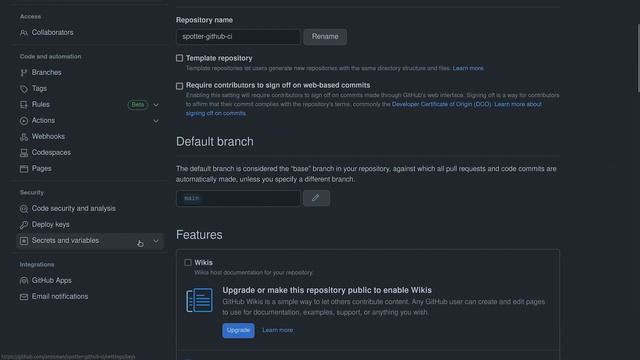Click the default branch name field

(238, 198)
